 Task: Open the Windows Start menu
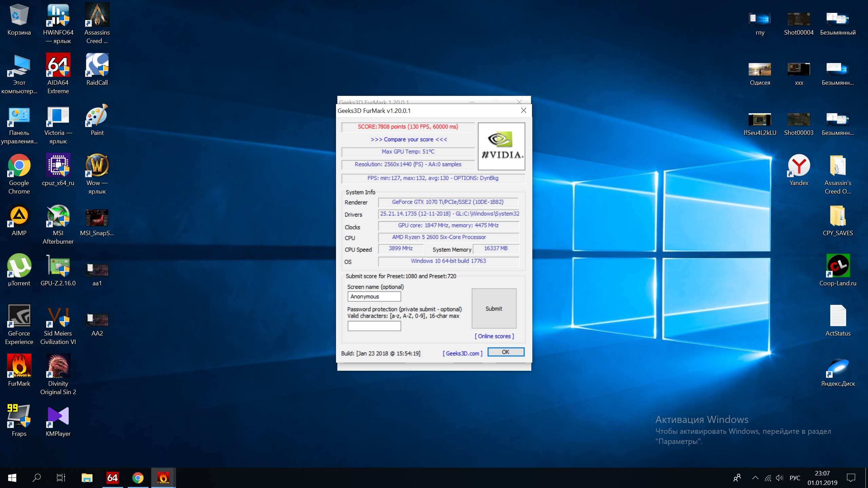pyautogui.click(x=12, y=478)
